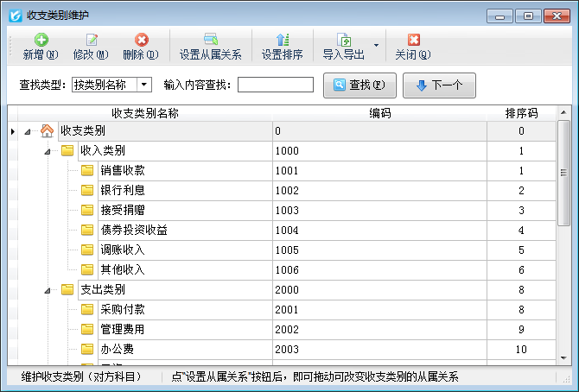The height and width of the screenshot is (392, 579).
Task: Open the 导入导出 dropdown arrow
Action: coord(376,45)
